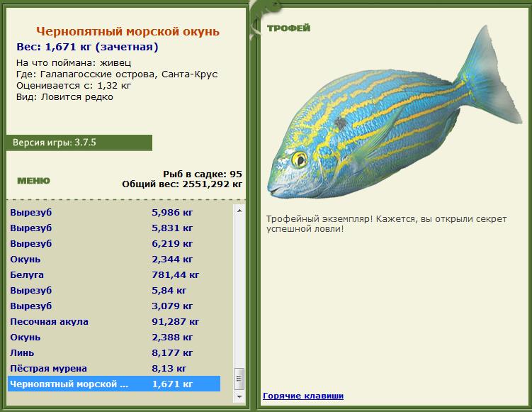532x412 pixels.
Task: Select the Вырезуб 3,079 кг row
Action: (x=114, y=306)
